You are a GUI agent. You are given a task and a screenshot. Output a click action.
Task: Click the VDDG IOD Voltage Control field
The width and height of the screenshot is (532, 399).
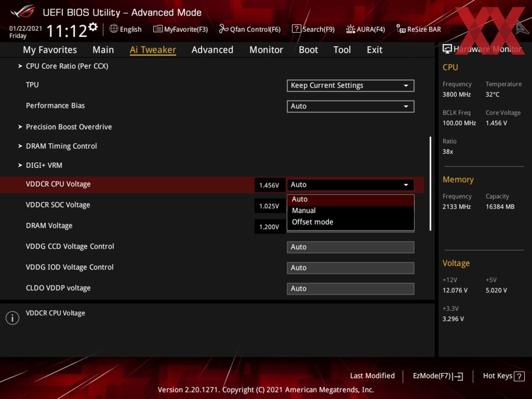[x=350, y=268]
